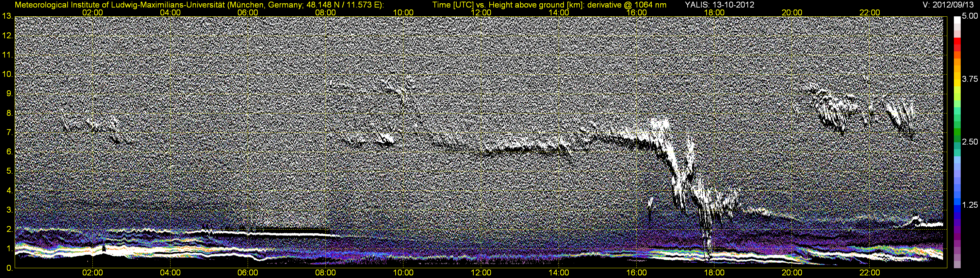Select the 14:00 label on the upper time axis
Viewport: 980px width, 278px height.
tap(559, 12)
